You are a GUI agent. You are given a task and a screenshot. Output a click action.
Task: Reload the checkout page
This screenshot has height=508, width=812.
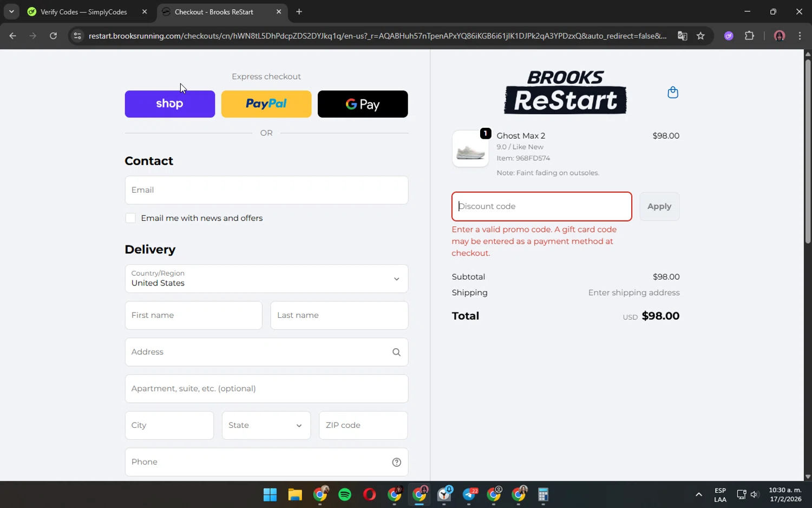pos(53,36)
